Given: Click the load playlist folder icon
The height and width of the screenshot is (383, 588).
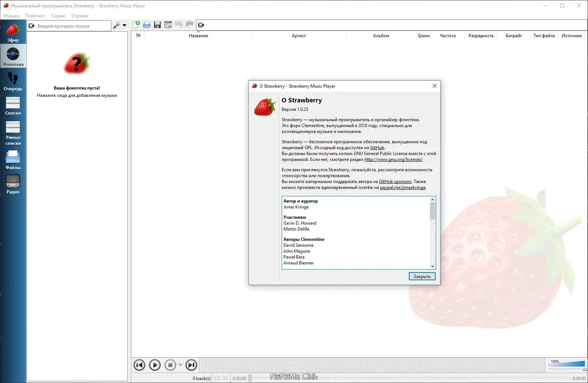Looking at the screenshot, I should tap(147, 25).
